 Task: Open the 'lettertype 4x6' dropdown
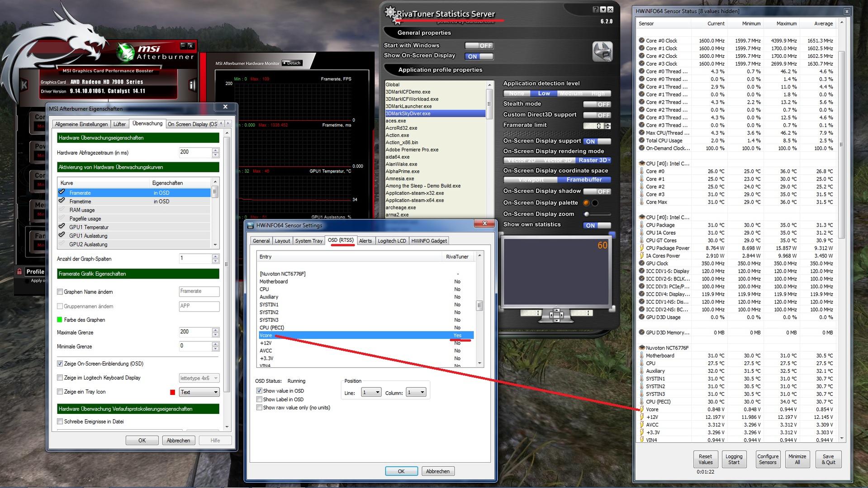199,378
